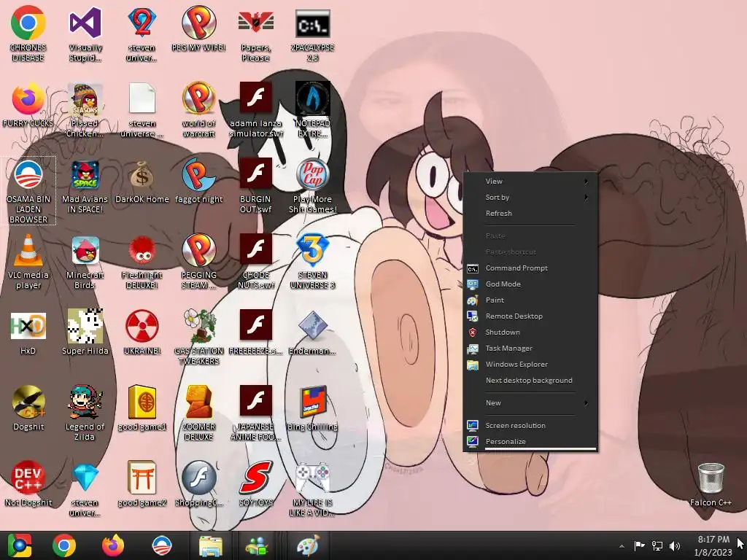Screen dimensions: 747x560
Task: Open the Falcon C++ recycle bin icon
Action: 711,478
